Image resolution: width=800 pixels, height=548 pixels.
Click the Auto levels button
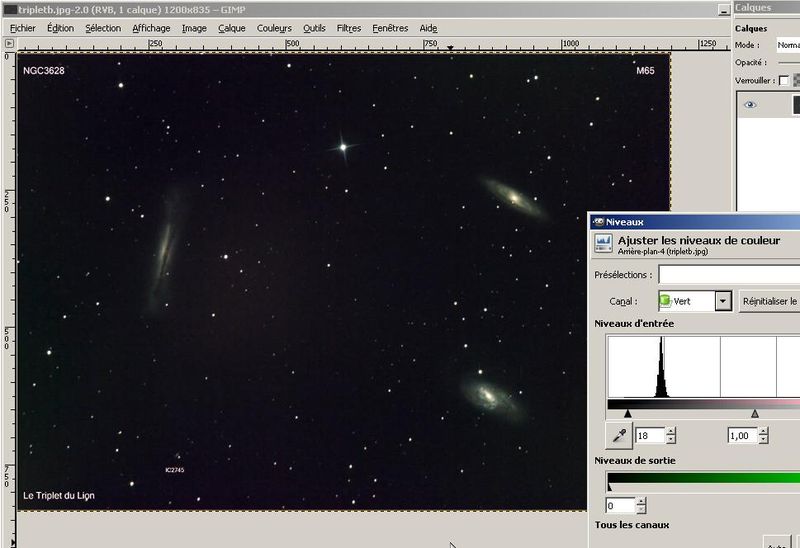778,543
